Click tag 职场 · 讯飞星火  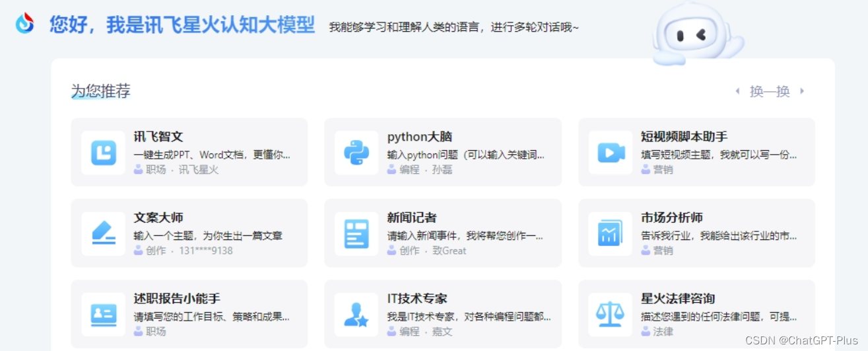[x=182, y=169]
